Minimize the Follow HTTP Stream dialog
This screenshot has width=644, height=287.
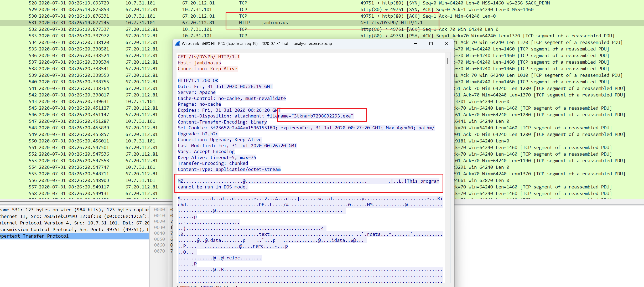416,44
